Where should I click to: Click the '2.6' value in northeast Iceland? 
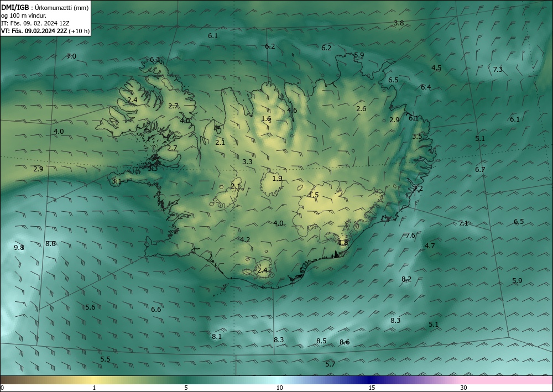[x=361, y=108]
